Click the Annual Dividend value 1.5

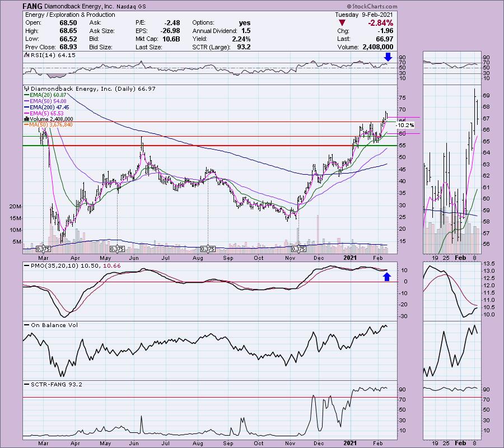[x=246, y=31]
